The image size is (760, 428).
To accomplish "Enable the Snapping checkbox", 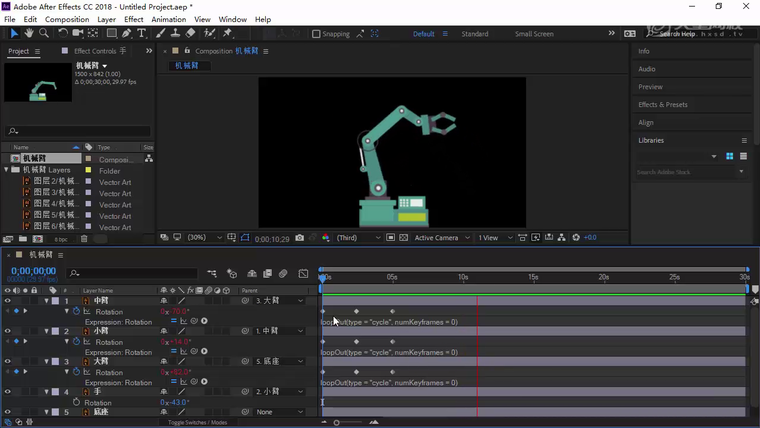I will pyautogui.click(x=316, y=34).
